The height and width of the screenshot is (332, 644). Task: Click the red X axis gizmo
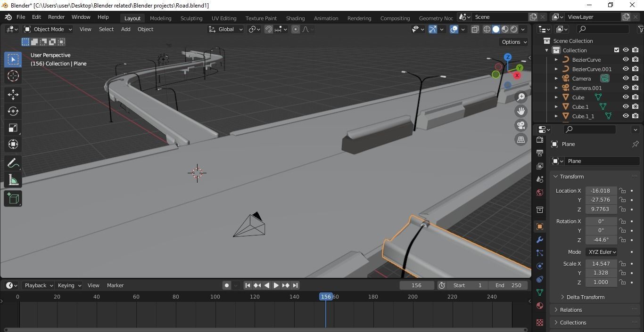(517, 75)
